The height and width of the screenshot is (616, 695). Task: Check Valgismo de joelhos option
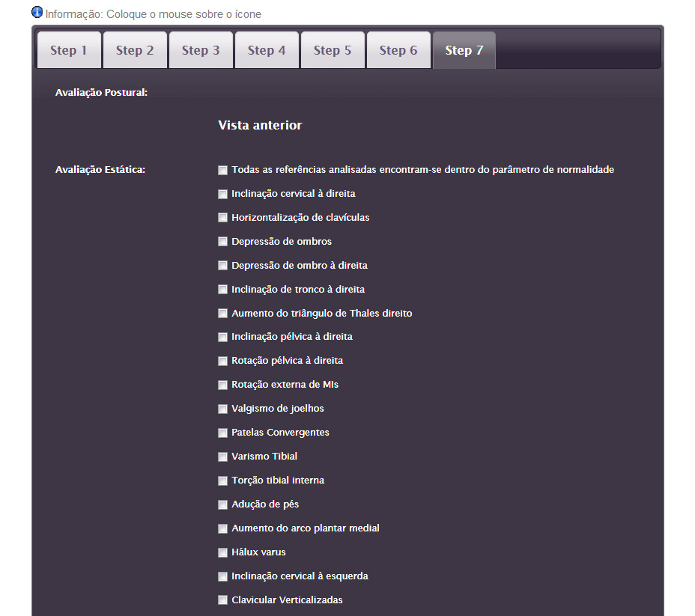[223, 409]
